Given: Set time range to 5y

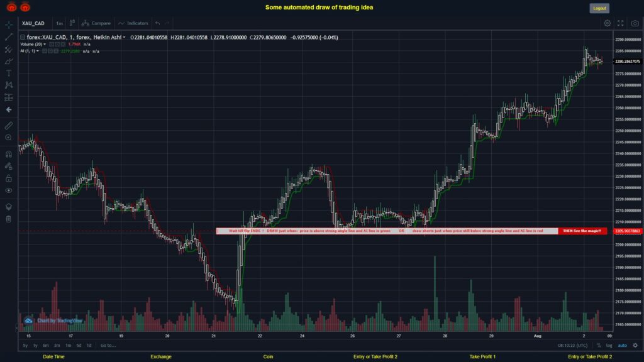Looking at the screenshot, I should coord(25,346).
